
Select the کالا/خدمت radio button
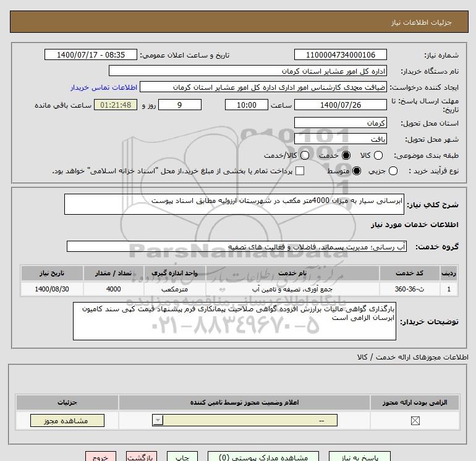(305, 155)
